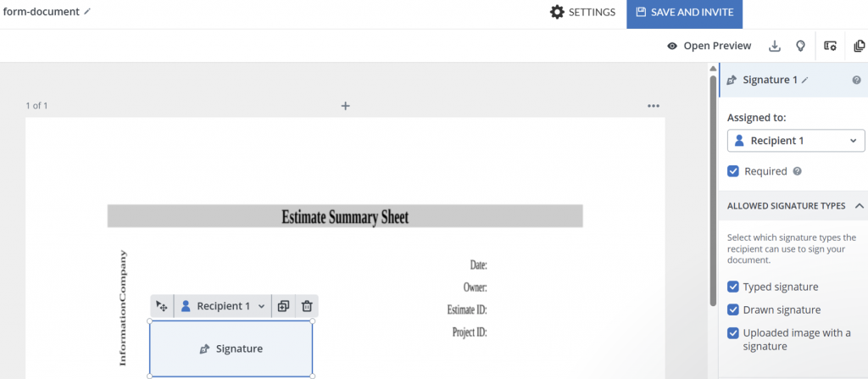Click the Signature 1 panel header
The width and height of the screenshot is (868, 379).
(793, 81)
